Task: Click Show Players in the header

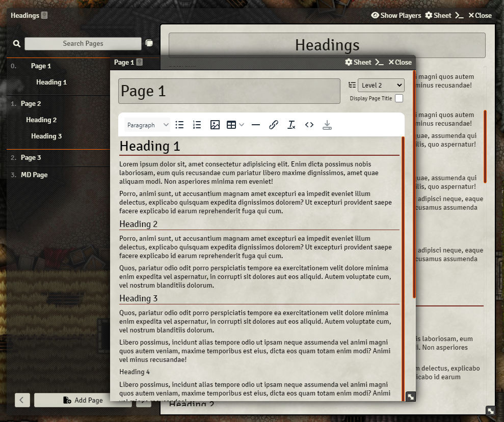Action: coord(396,15)
